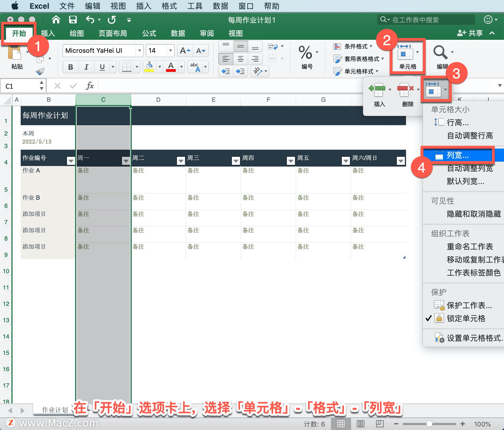The image size is (504, 430).
Task: Click the zoom slider handle
Action: point(429,424)
